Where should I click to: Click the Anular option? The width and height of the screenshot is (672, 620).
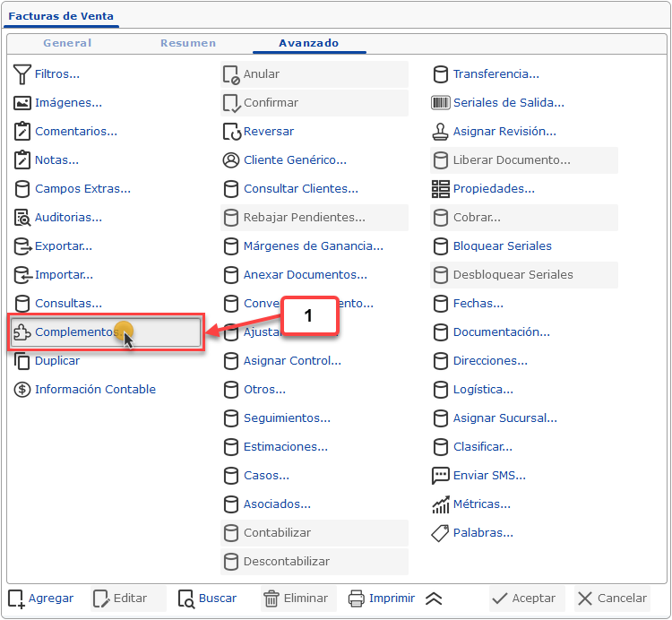[314, 74]
